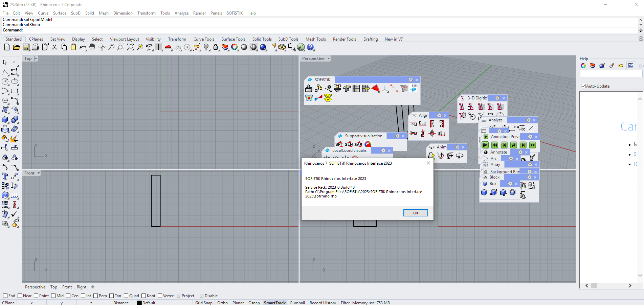Open the Surface menu
Image resolution: width=644 pixels, height=305 pixels.
(x=60, y=13)
